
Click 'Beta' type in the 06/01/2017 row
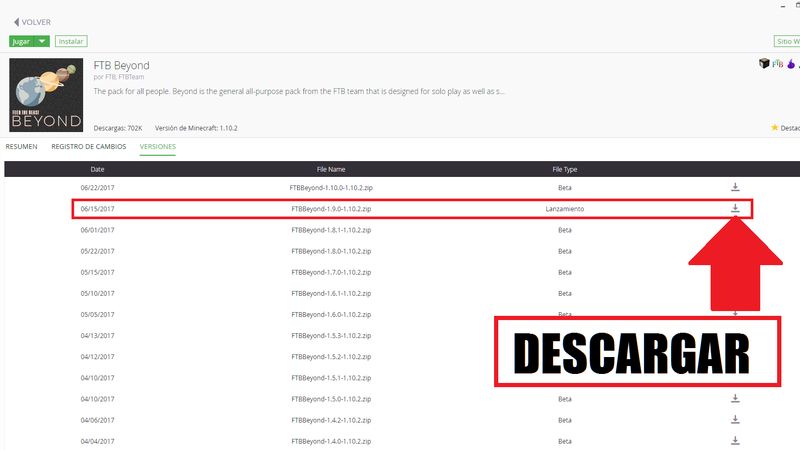[x=565, y=230]
